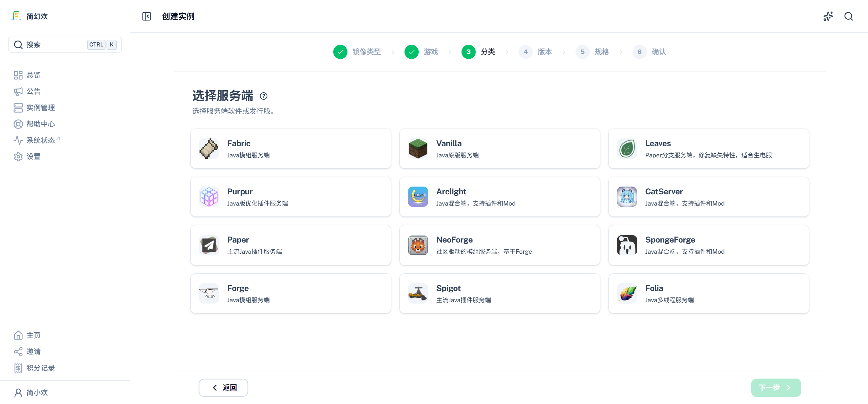Screen dimensions: 868x404
Task: Select the Fabric server card
Action: [x=291, y=149]
